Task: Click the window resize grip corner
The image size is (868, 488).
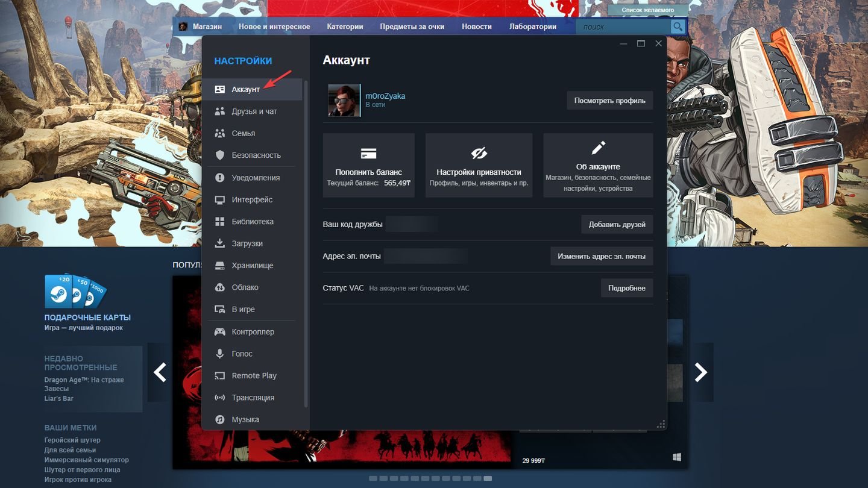Action: [662, 425]
